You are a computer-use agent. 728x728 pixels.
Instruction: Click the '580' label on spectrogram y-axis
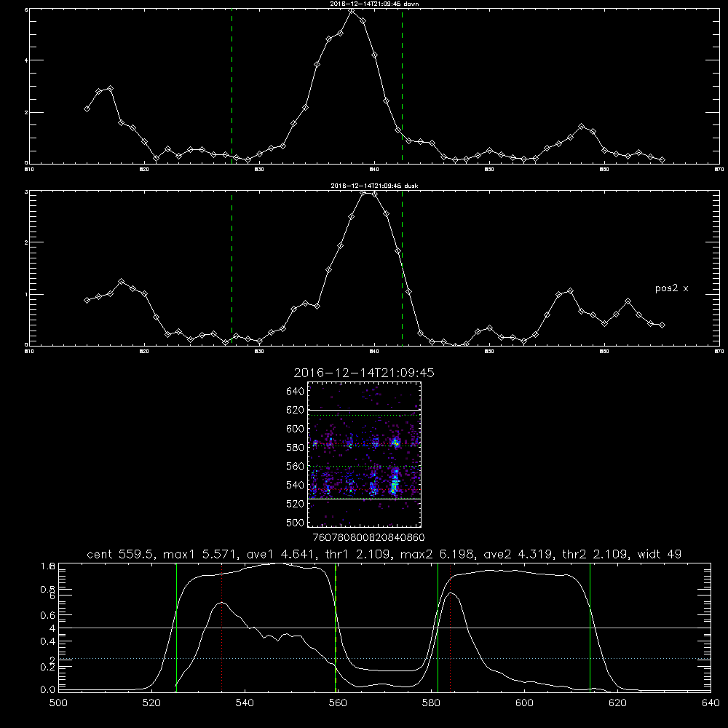point(296,448)
